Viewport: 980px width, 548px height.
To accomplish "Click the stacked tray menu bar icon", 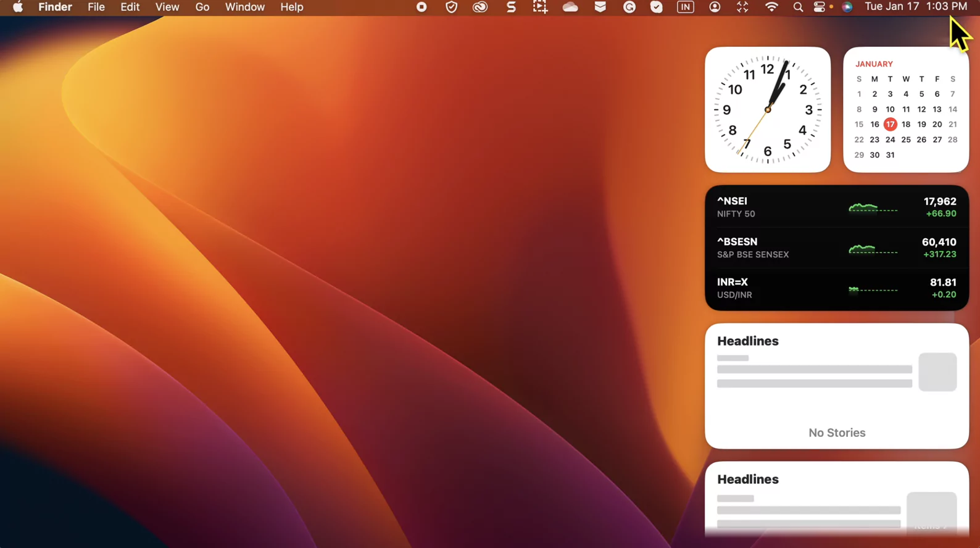I will [x=600, y=7].
